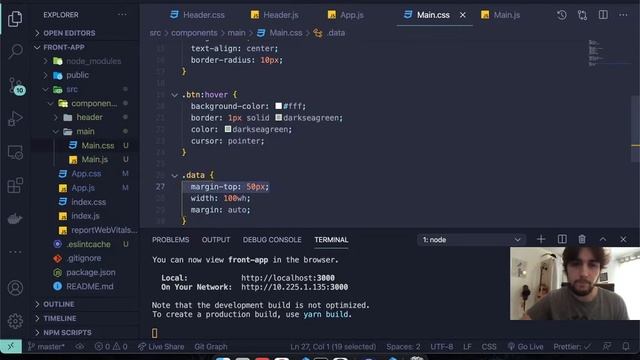Collapse the main folder in explorer
Screen dimensions: 640x360
pyautogui.click(x=86, y=131)
